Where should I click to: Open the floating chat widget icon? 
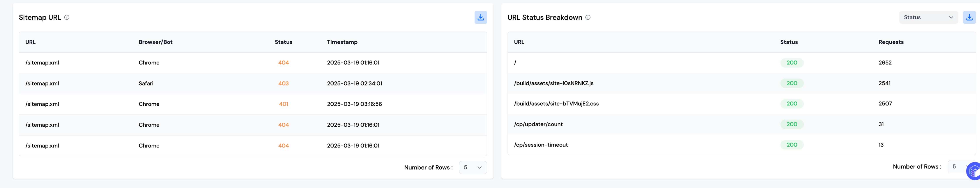pos(974,171)
